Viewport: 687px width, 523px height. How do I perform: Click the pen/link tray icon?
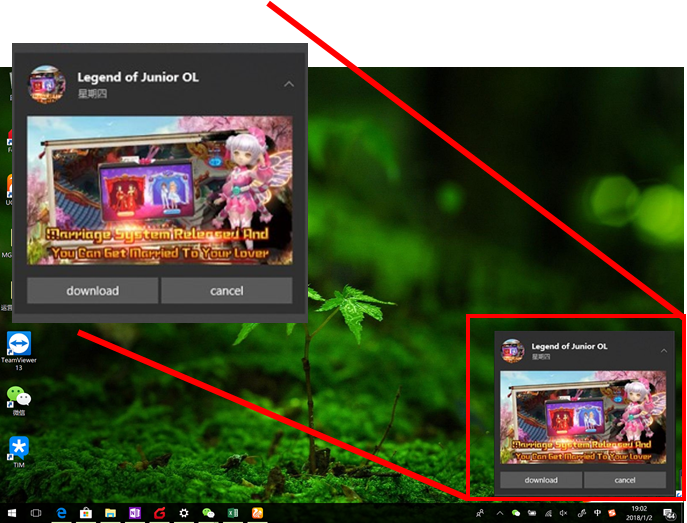tap(582, 513)
